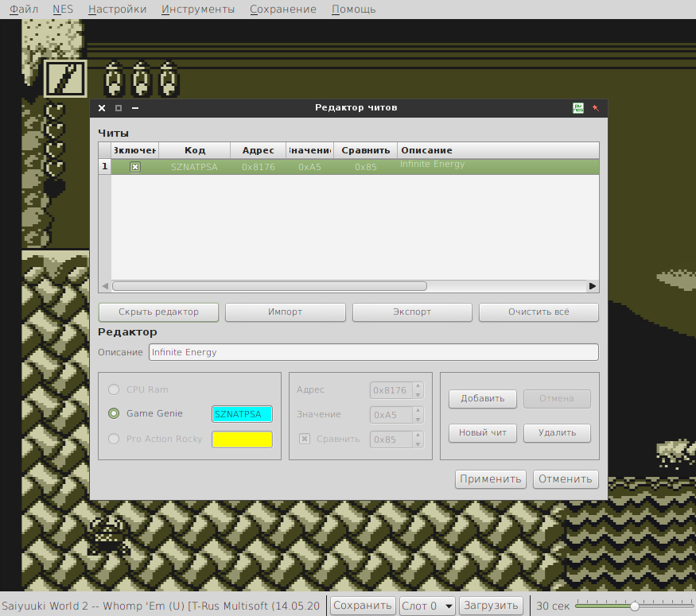Click the Добавить button
The image size is (696, 616).
(483, 399)
